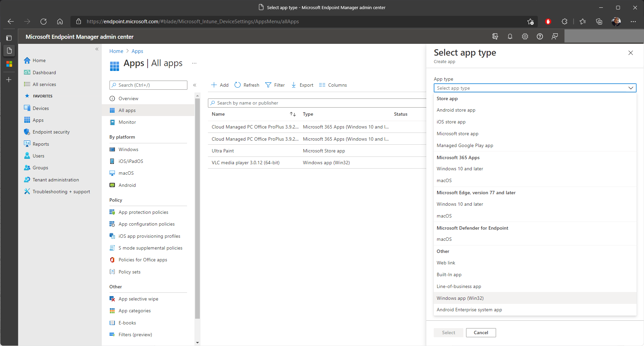Open the browser settings ellipsis menu
This screenshot has width=644, height=346.
(633, 22)
